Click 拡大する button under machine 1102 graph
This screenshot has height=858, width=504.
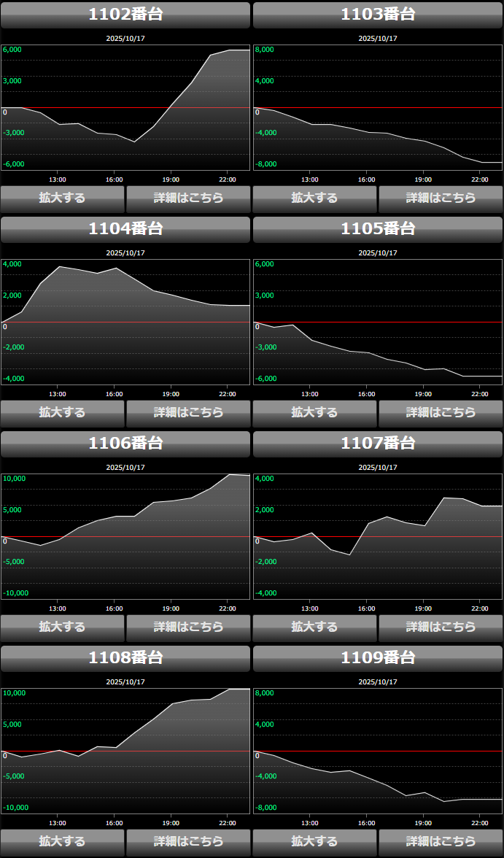(63, 198)
